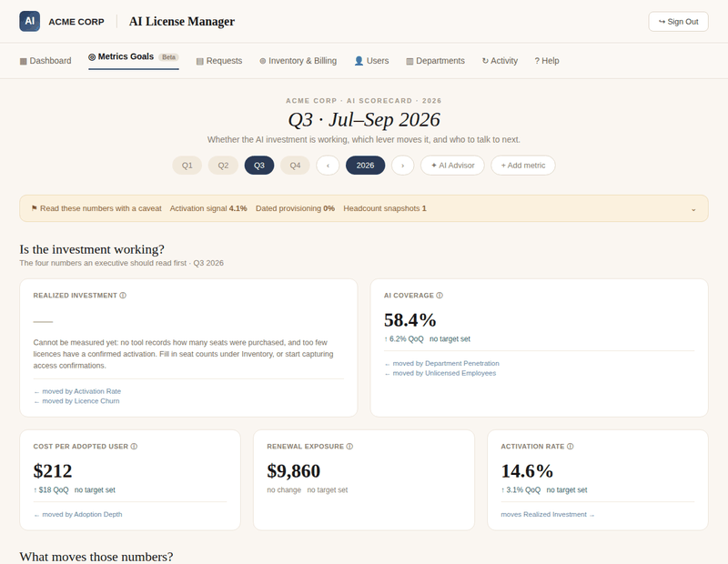The height and width of the screenshot is (564, 728).
Task: Select quarter Q1
Action: (x=187, y=166)
